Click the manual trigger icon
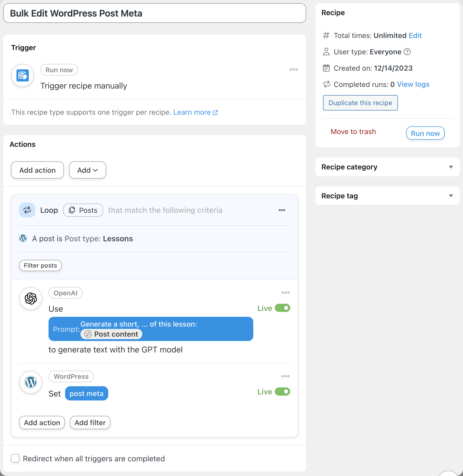Screen dimensions: 463x476 pyautogui.click(x=22, y=75)
